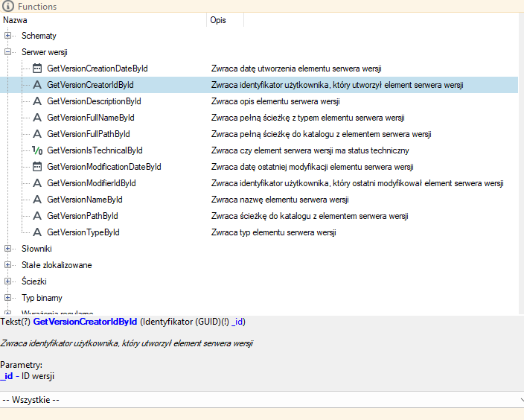Screen dimensions: 524x420
Task: Expand the Słowniki tree node
Action: pos(7,249)
